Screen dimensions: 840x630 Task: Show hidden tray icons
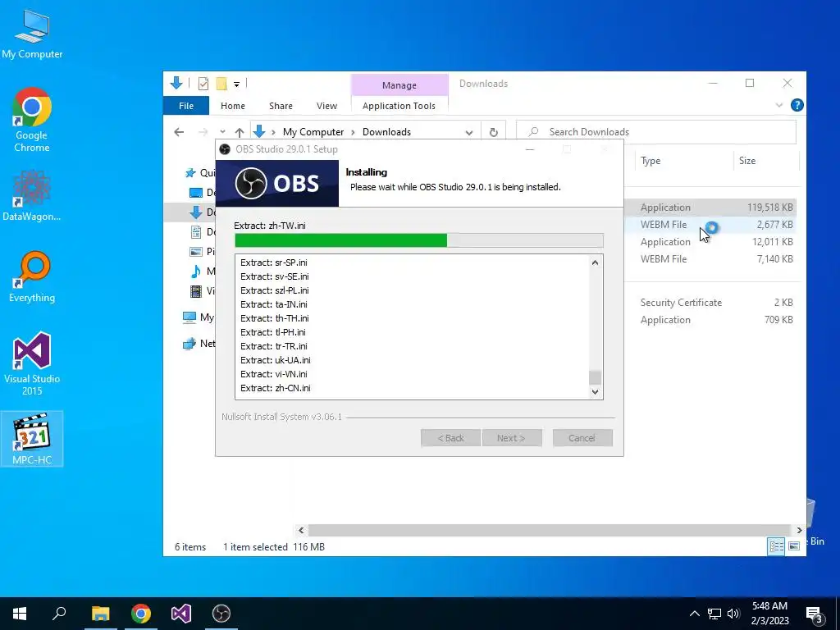coord(694,614)
